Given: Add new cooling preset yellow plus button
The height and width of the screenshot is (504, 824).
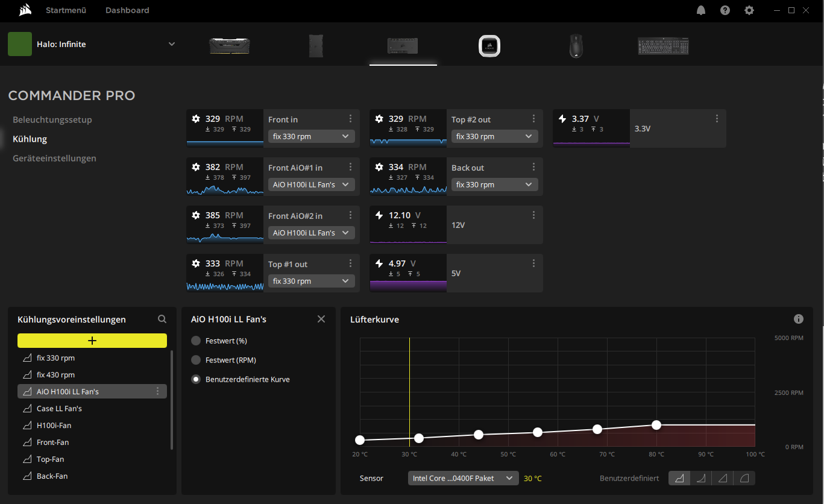Looking at the screenshot, I should pos(92,341).
